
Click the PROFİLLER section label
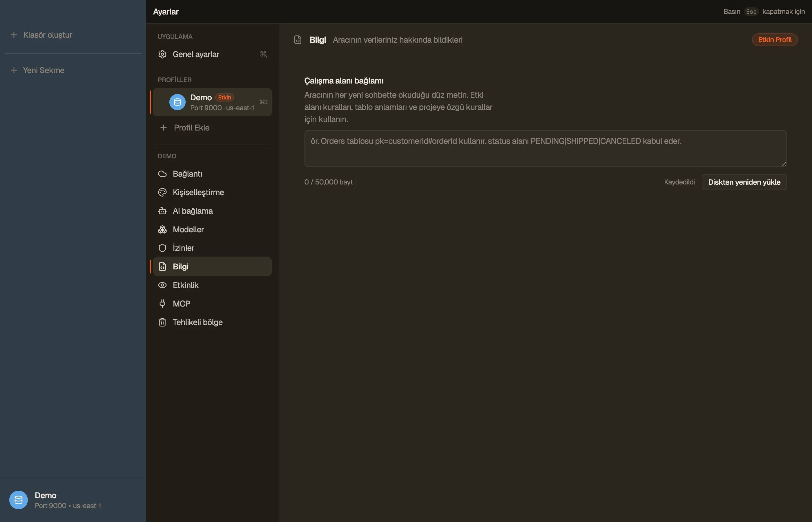click(175, 80)
